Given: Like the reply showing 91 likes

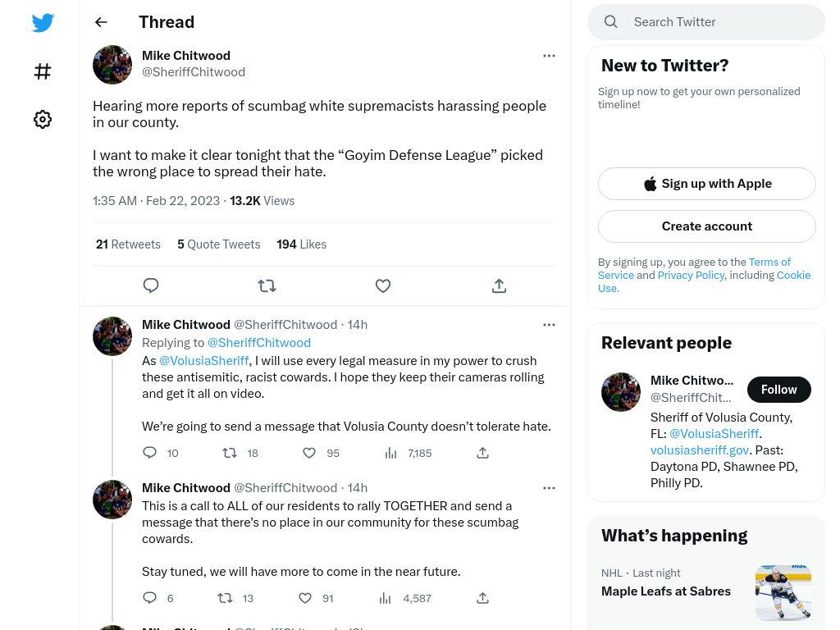Looking at the screenshot, I should point(305,598).
